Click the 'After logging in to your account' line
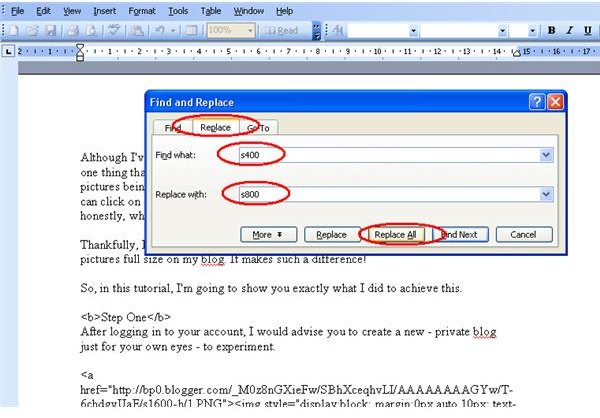 coord(289,332)
